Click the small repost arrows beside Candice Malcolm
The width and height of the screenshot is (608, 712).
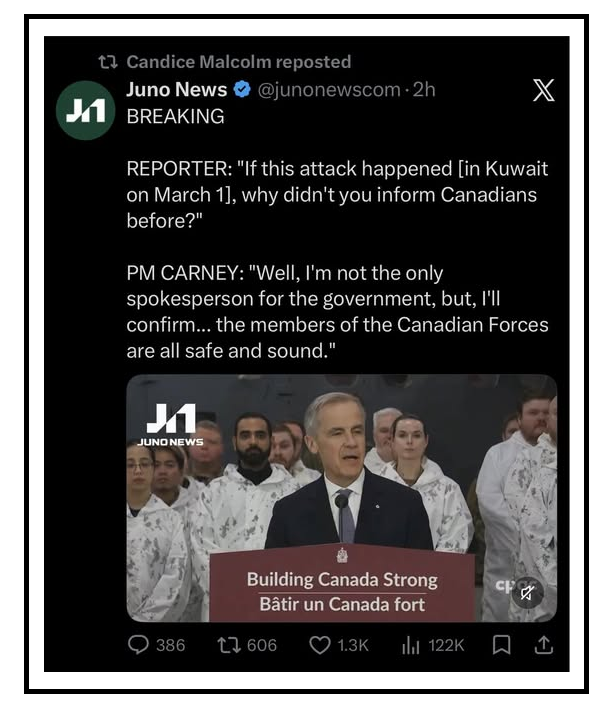pyautogui.click(x=108, y=62)
